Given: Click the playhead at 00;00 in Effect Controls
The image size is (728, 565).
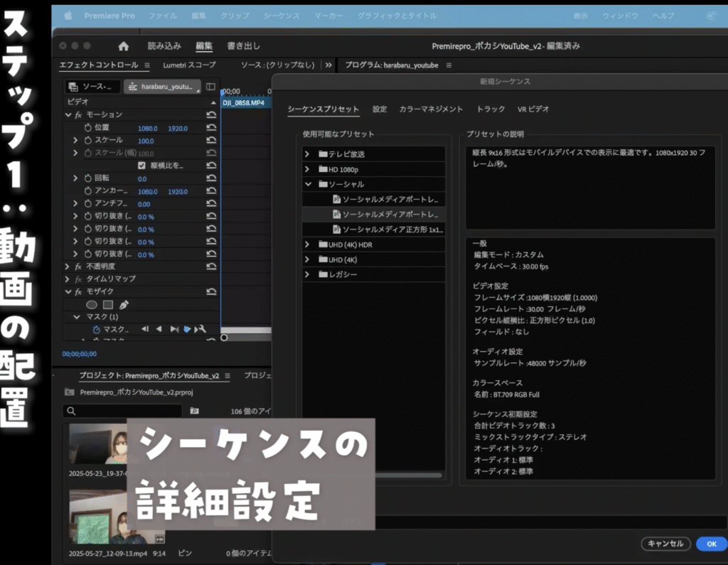Looking at the screenshot, I should (x=223, y=92).
